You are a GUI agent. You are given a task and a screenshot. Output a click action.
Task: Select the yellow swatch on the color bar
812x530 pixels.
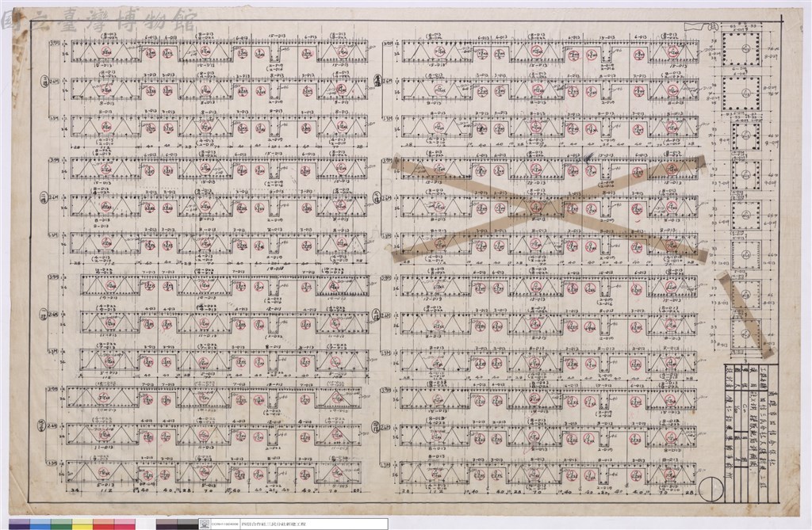(x=82, y=524)
